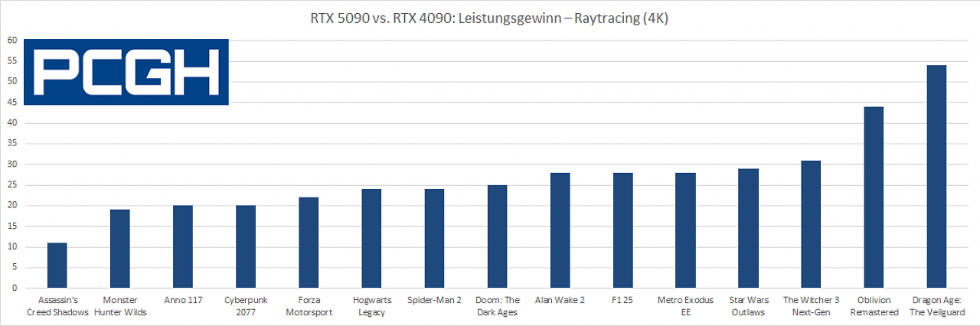
Task: Select the Forza Motorsport bar
Action: click(x=309, y=243)
